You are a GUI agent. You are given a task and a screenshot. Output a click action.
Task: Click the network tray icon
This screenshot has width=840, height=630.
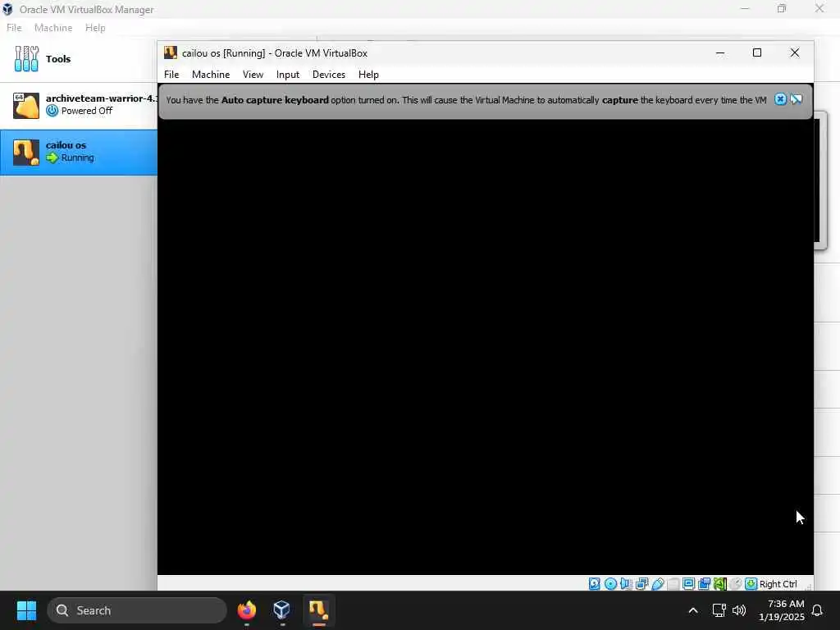click(719, 610)
